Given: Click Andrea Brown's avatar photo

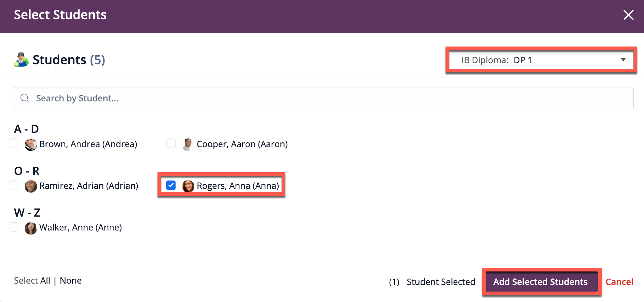Looking at the screenshot, I should (x=31, y=144).
